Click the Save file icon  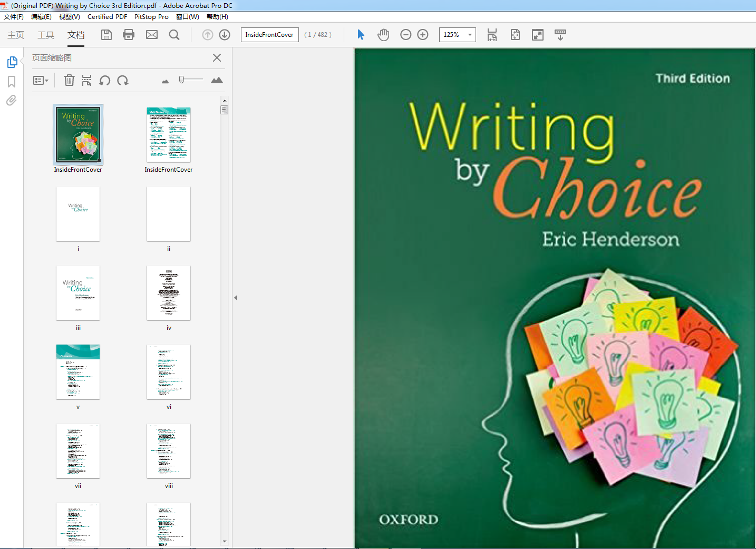coord(106,35)
